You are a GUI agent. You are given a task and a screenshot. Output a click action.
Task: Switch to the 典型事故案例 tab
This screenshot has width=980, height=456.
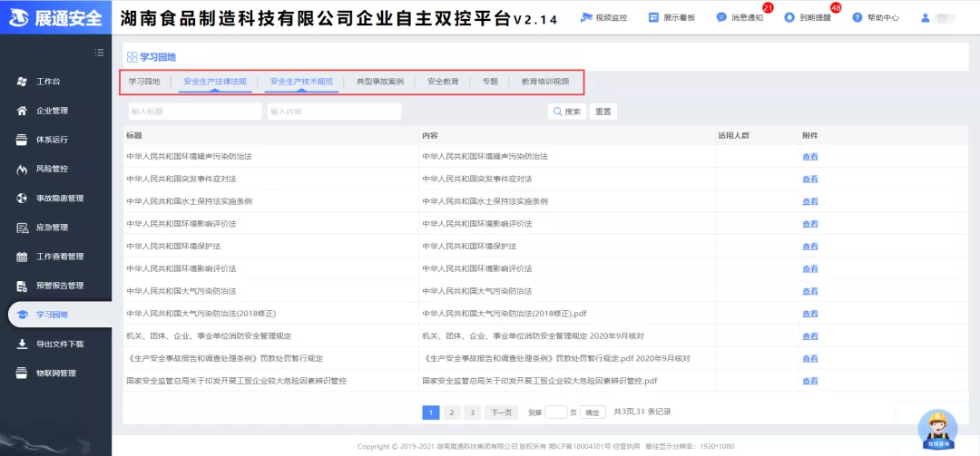pos(380,82)
